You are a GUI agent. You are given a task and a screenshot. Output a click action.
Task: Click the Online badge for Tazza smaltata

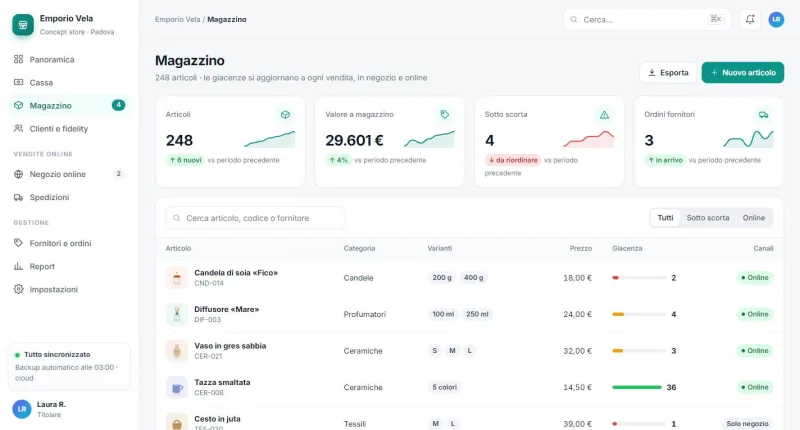pos(755,388)
